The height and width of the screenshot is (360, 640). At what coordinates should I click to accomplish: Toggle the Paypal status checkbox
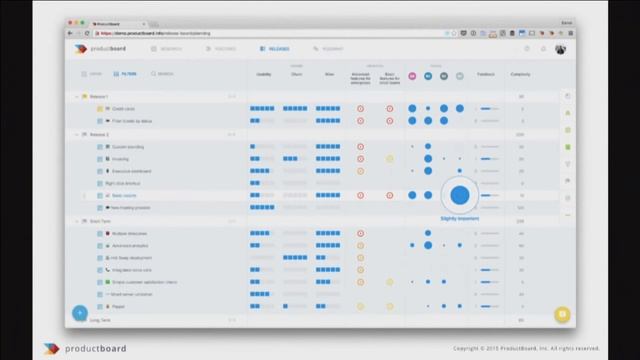[100, 307]
